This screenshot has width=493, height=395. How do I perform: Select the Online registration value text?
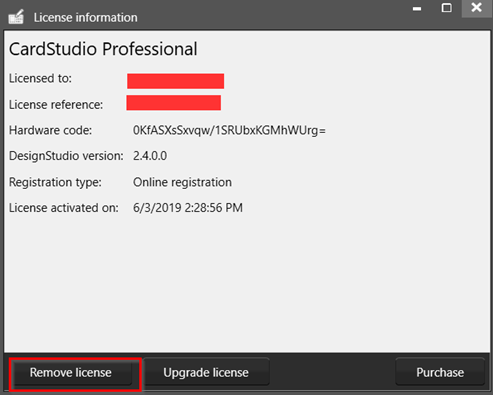point(182,182)
